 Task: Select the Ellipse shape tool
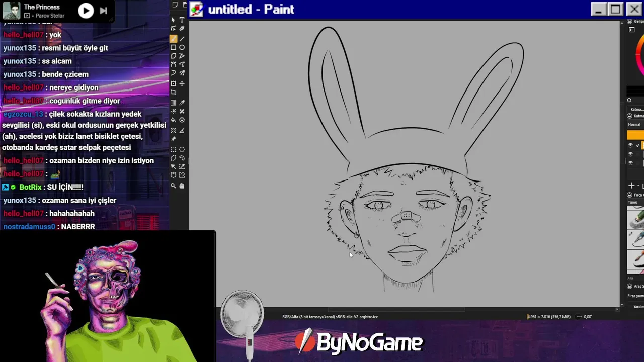tap(182, 47)
